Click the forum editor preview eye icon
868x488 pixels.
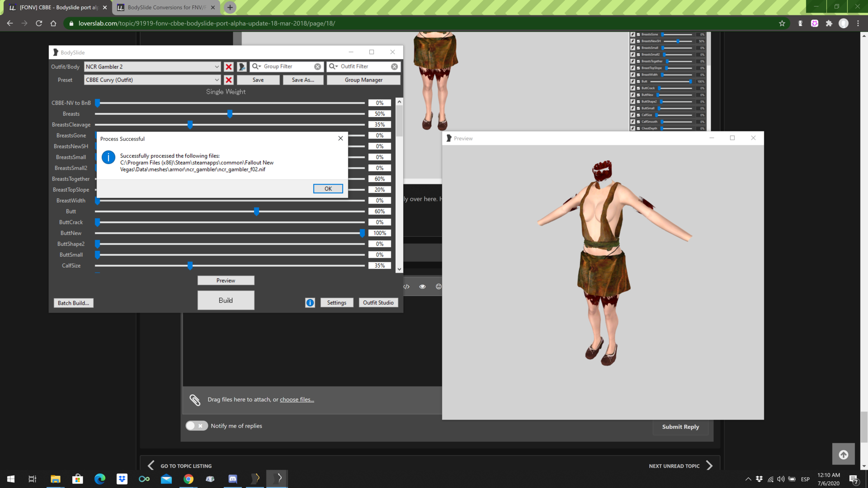pos(422,286)
